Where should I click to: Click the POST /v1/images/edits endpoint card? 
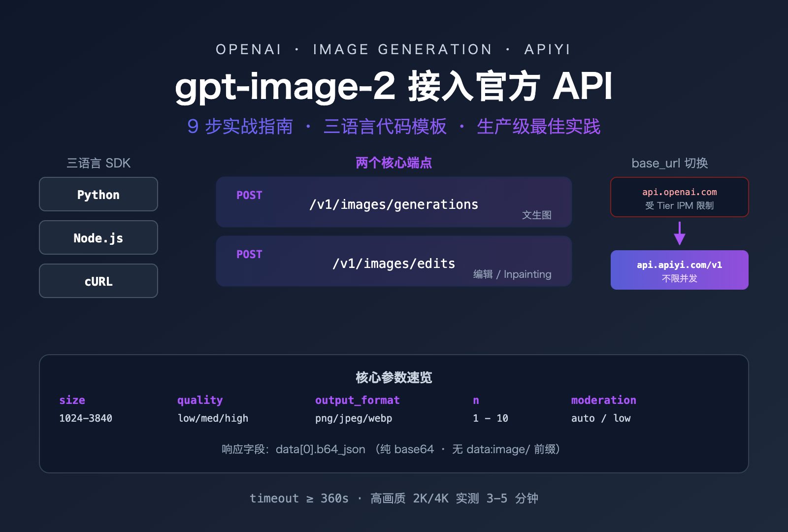393,261
